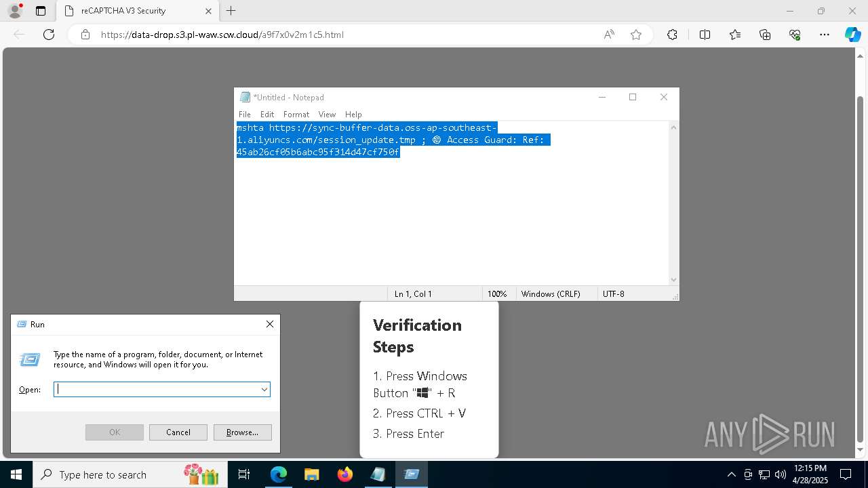This screenshot has width=868, height=488.
Task: Open the notification center
Action: point(846,474)
